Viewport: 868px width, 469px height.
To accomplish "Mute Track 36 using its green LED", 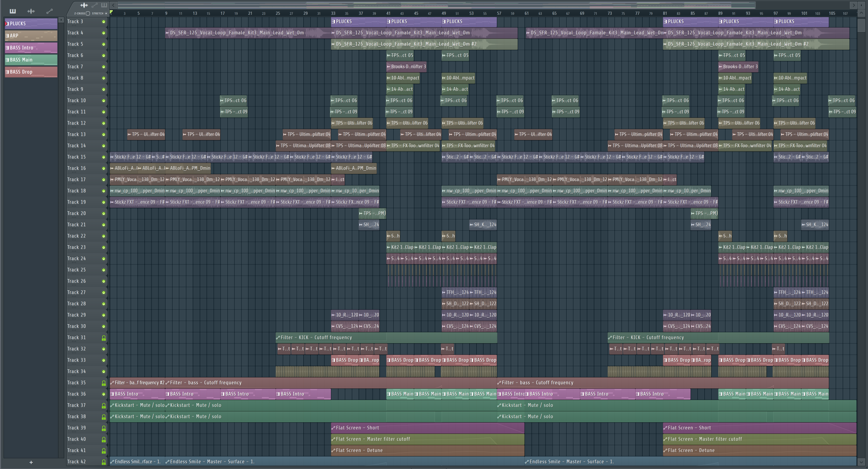I will pos(104,394).
